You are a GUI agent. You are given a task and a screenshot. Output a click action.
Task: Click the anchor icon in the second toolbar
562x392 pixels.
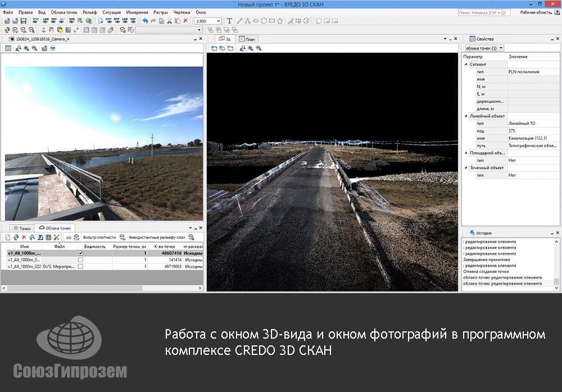point(44,30)
